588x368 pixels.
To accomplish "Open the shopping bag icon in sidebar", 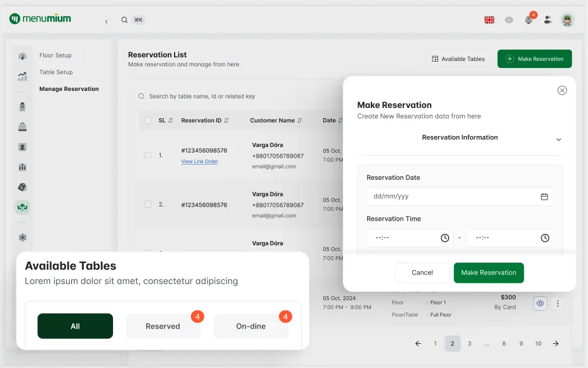I will click(23, 127).
